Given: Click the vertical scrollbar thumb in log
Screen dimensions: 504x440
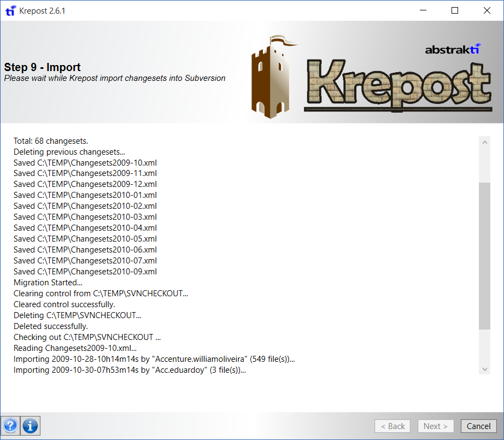Looking at the screenshot, I should (484, 255).
